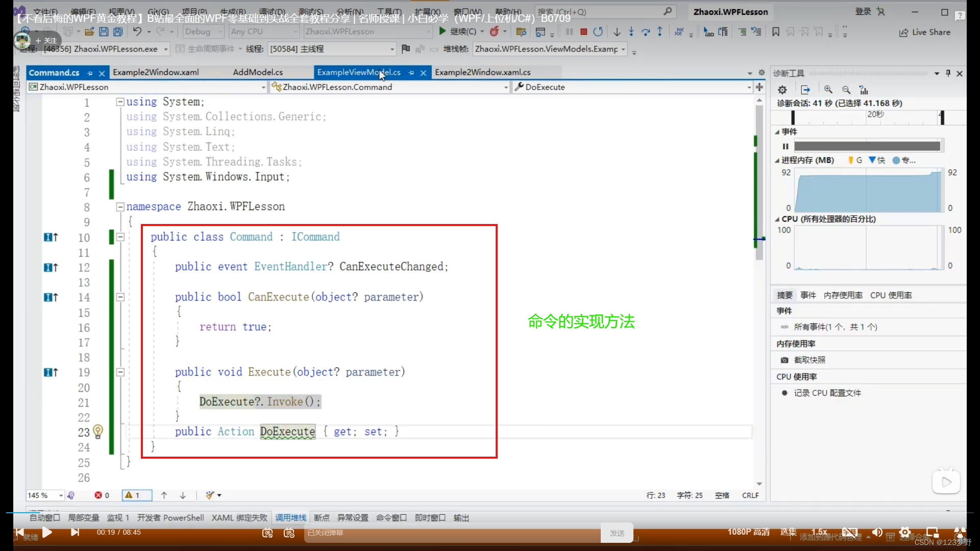Click the Live Share button
Image resolution: width=980 pixels, height=551 pixels.
pyautogui.click(x=925, y=32)
